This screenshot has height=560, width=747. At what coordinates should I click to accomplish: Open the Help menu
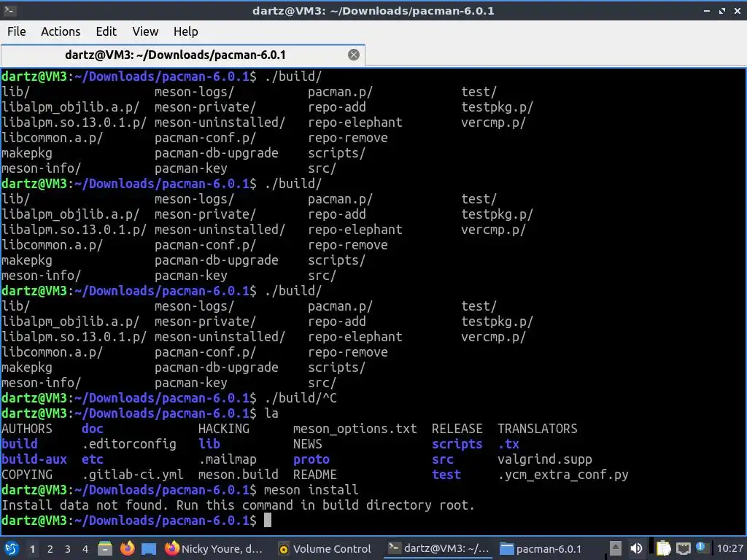point(185,31)
